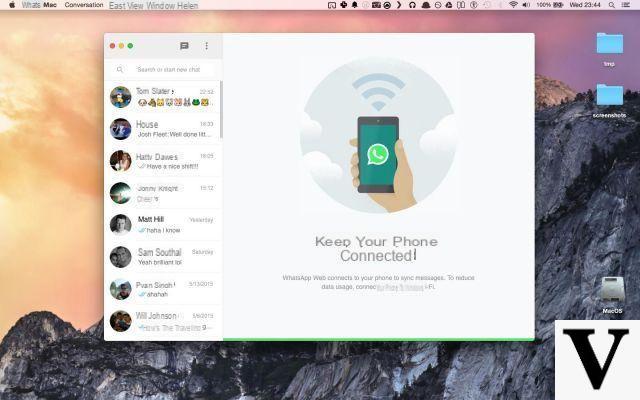Click the clock showing Wed 23:44
Image resolution: width=640 pixels, height=400 pixels.
[585, 5]
